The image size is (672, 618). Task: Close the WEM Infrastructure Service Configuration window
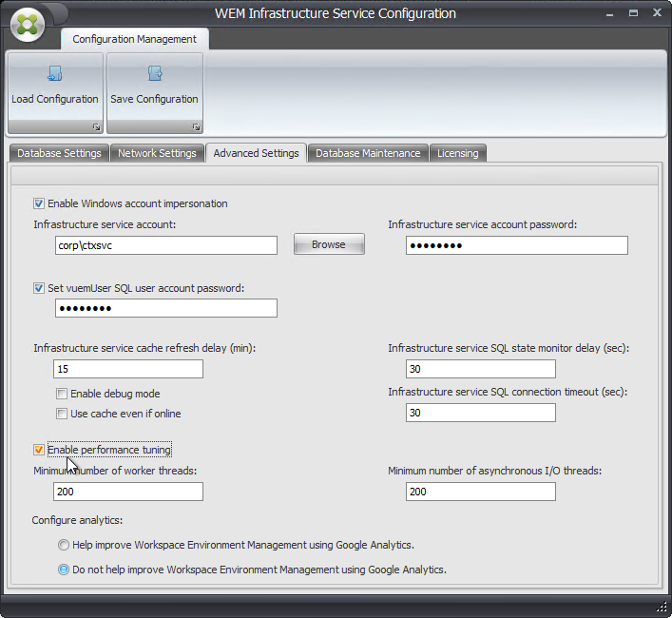658,13
